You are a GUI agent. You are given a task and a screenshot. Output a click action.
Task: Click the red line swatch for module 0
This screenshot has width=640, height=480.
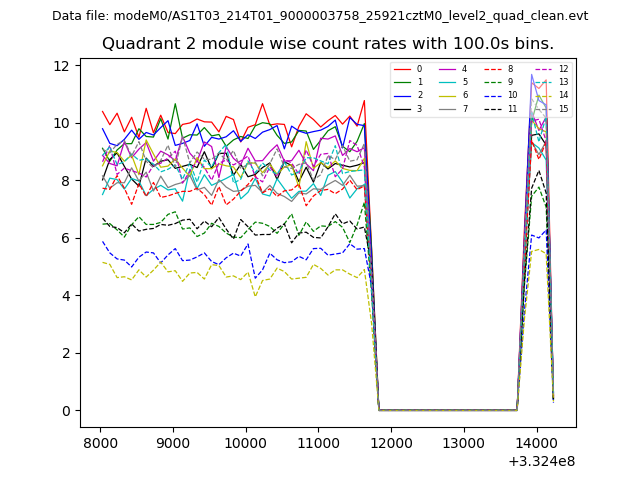pyautogui.click(x=402, y=69)
